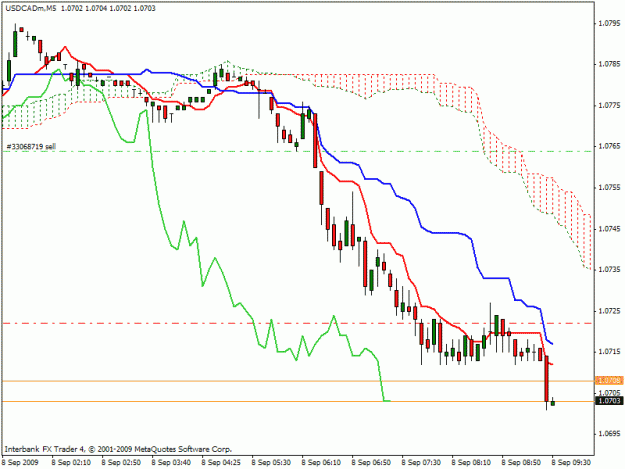Click the green dashed sell order line
625x469 pixels.
tap(298, 151)
